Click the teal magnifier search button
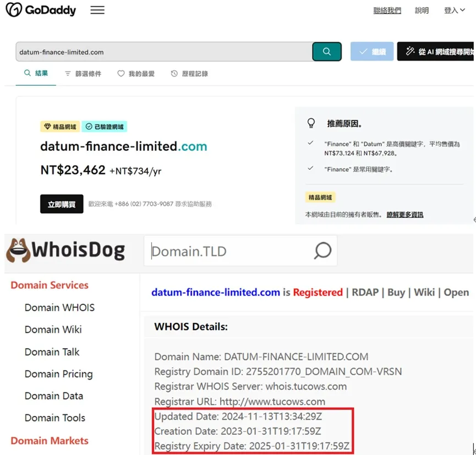The image size is (476, 455). (327, 52)
